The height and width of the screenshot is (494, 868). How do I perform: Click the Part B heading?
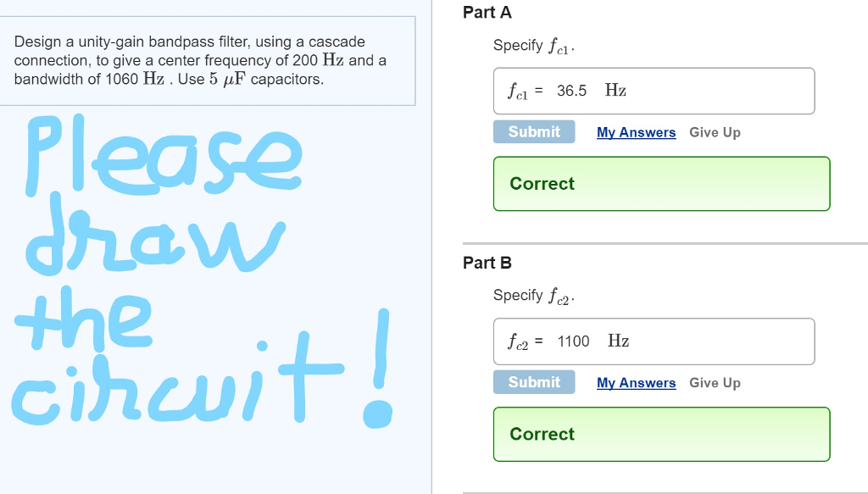tap(487, 263)
